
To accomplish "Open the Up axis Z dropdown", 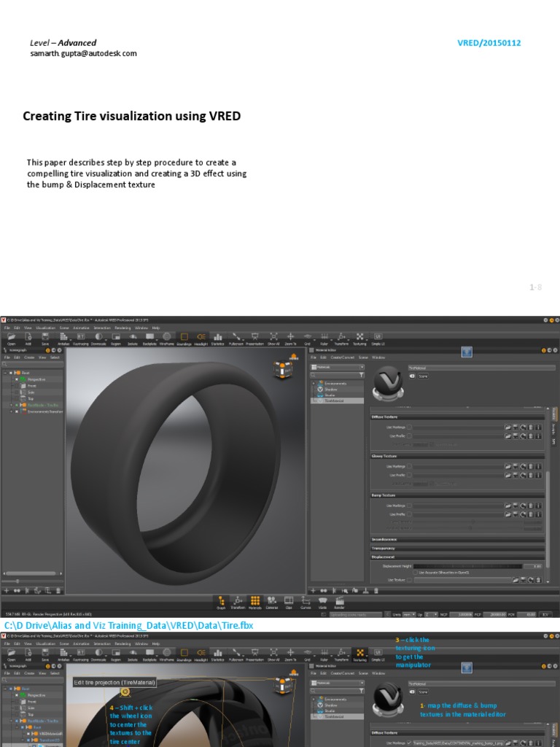I will coord(431,614).
